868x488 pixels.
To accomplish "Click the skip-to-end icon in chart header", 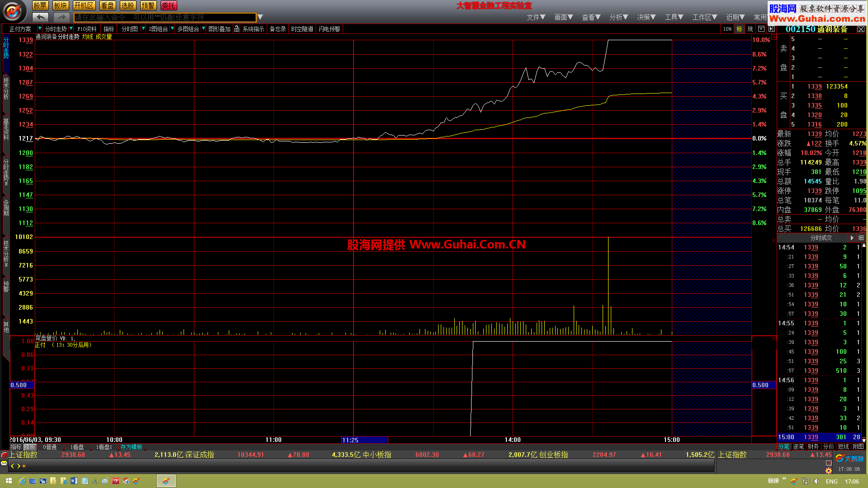I will pos(772,29).
